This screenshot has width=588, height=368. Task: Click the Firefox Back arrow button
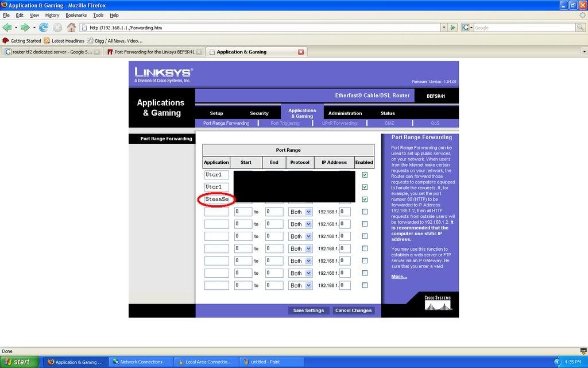tap(7, 28)
